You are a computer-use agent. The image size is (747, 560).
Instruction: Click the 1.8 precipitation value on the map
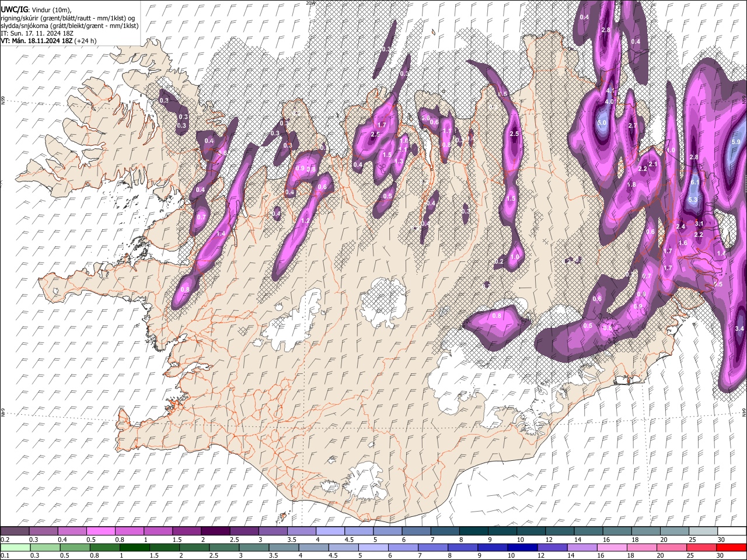[x=631, y=184]
